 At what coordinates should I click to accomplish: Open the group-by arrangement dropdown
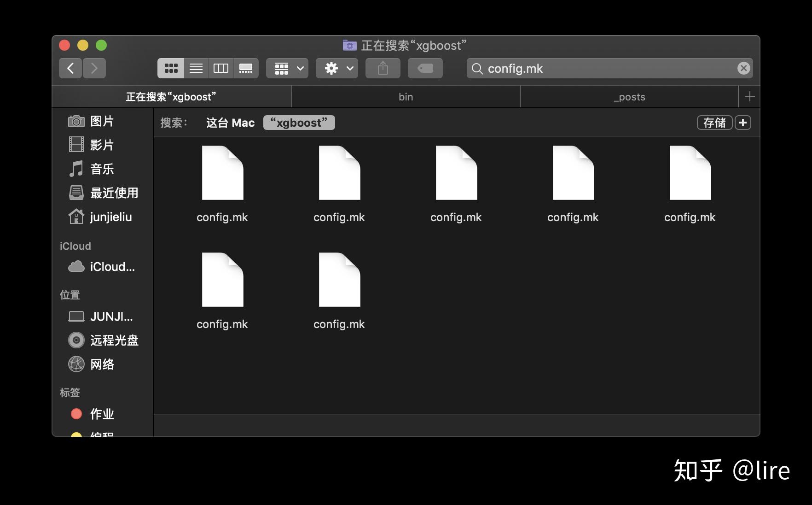287,68
